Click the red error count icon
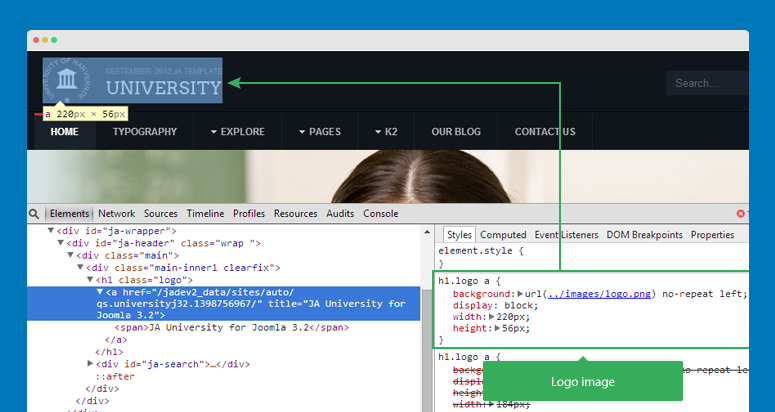 pyautogui.click(x=740, y=213)
